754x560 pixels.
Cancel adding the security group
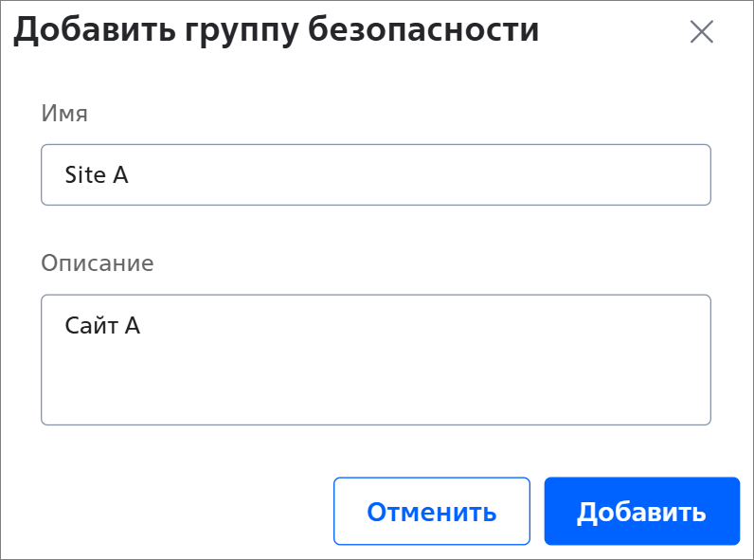[431, 511]
